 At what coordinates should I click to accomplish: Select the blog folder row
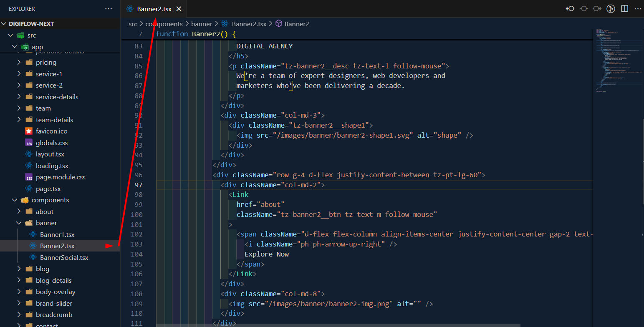tap(60, 269)
